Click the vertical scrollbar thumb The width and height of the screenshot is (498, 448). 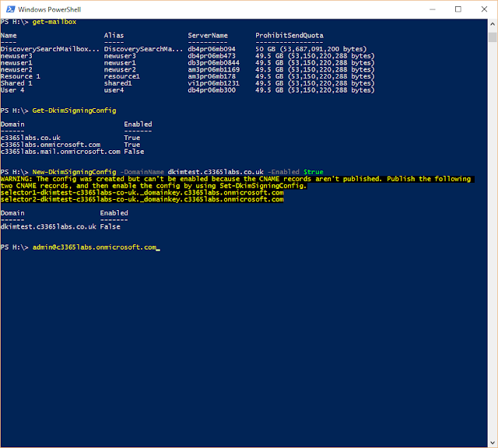493,37
